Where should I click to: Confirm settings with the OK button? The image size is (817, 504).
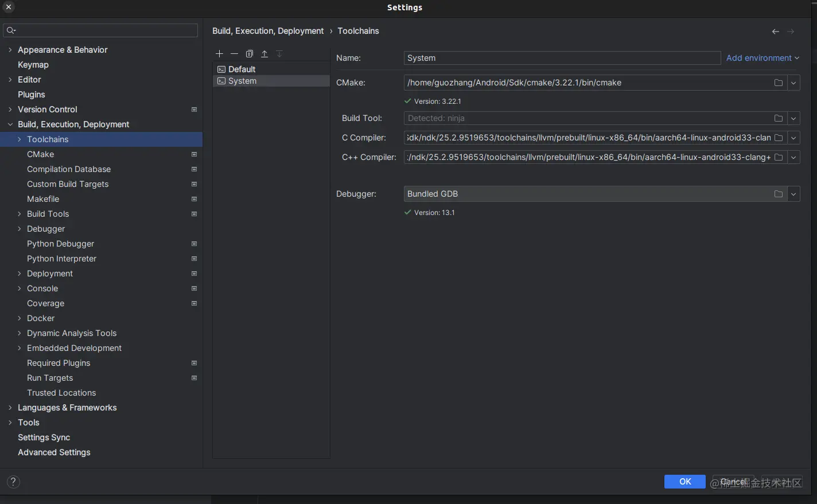click(x=684, y=482)
